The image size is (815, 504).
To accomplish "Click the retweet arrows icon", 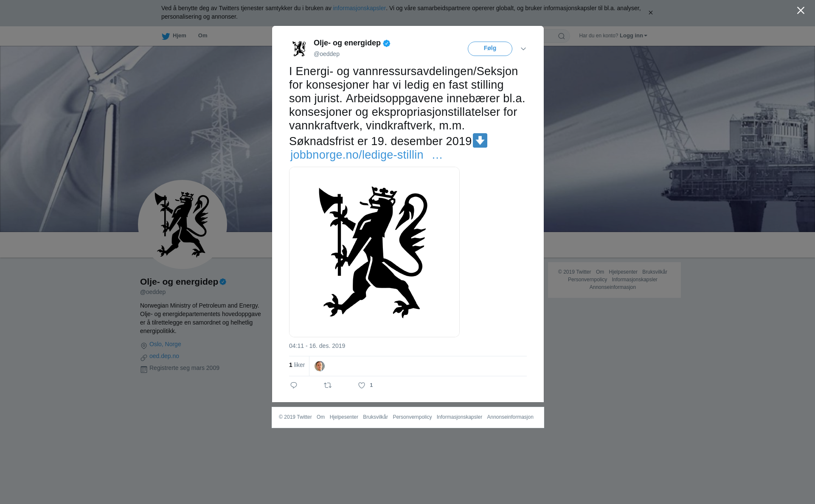I will [x=328, y=385].
